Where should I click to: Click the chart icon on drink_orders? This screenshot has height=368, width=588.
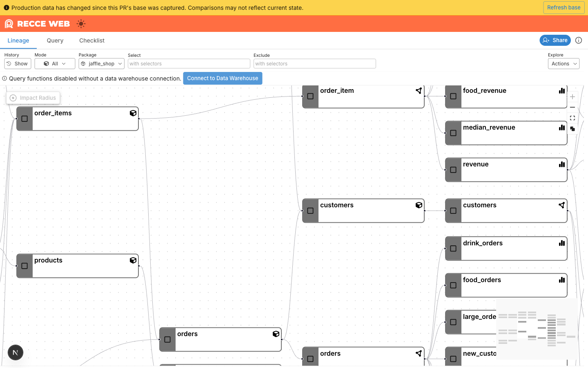tap(562, 243)
